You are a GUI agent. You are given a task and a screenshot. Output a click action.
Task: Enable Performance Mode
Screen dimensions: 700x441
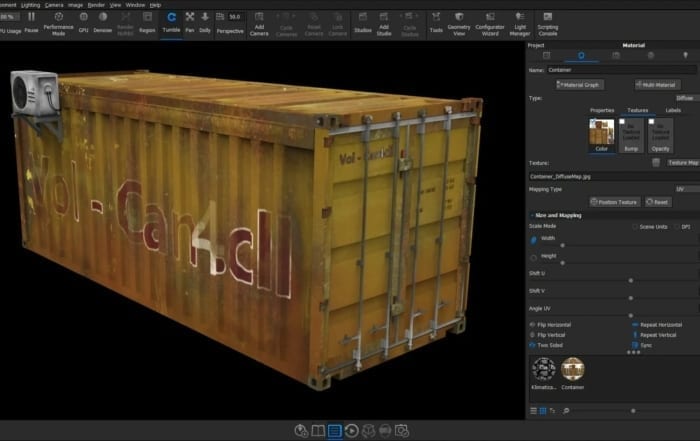coord(58,23)
